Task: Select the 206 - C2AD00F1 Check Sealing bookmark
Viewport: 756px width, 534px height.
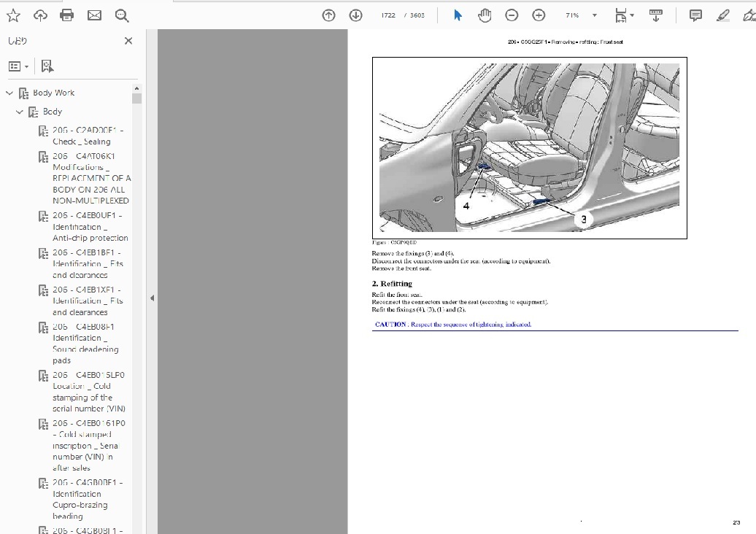Action: 82,136
